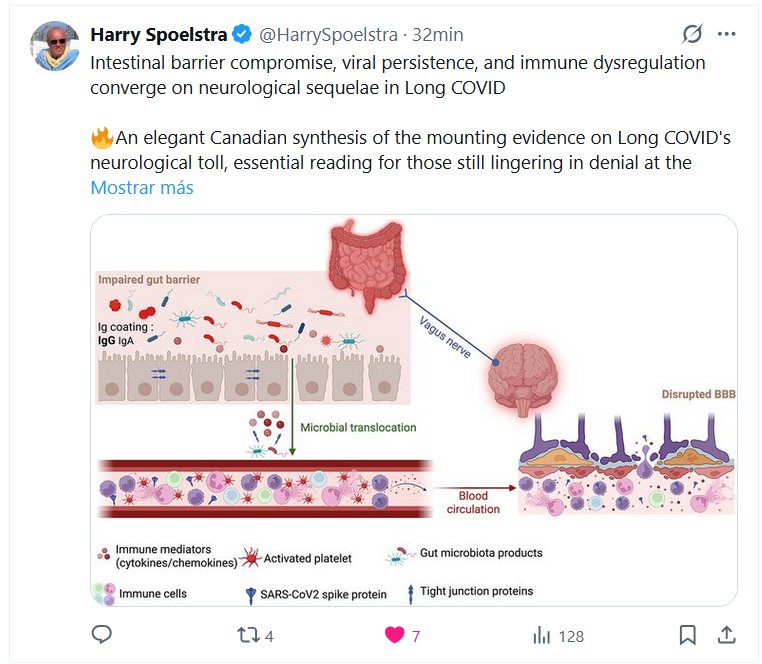
Task: Click the view count 128
Action: click(571, 636)
